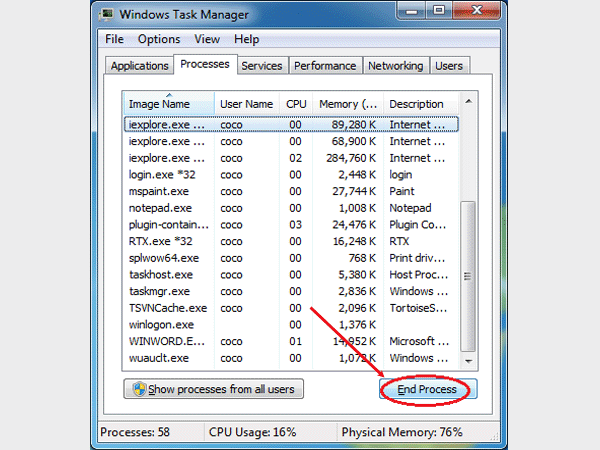Minimize the Task Manager window
The height and width of the screenshot is (450, 600).
pos(411,11)
